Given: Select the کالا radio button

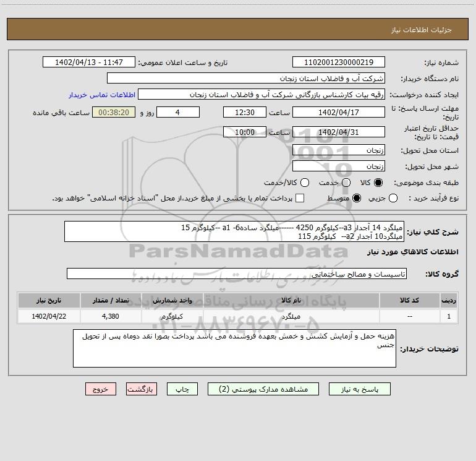Looking at the screenshot, I should tap(378, 183).
